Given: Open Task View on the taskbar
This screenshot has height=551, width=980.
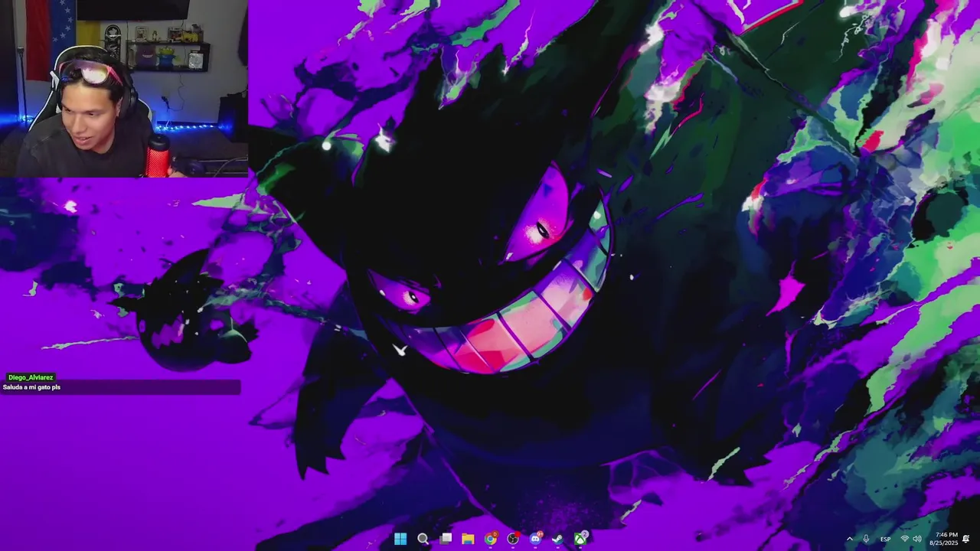Looking at the screenshot, I should tap(446, 539).
